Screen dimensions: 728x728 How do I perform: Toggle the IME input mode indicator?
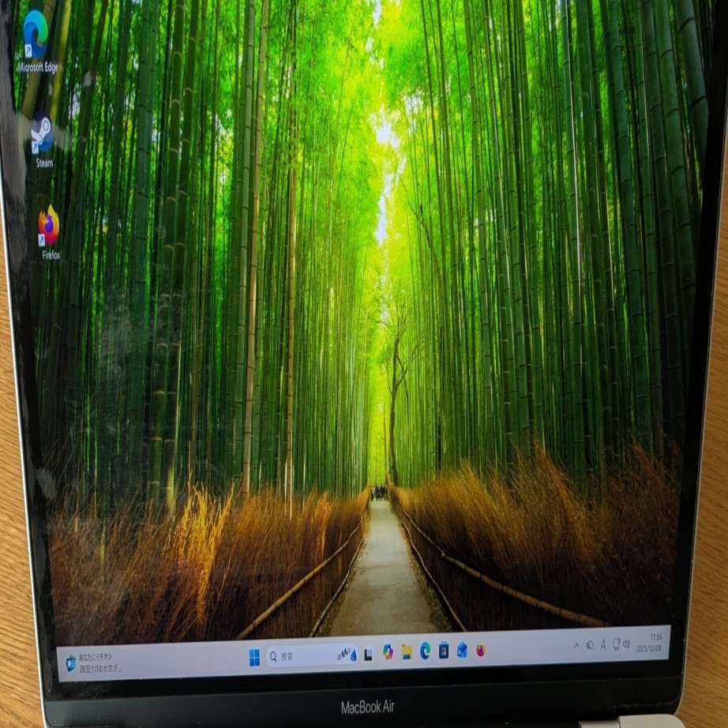(603, 645)
